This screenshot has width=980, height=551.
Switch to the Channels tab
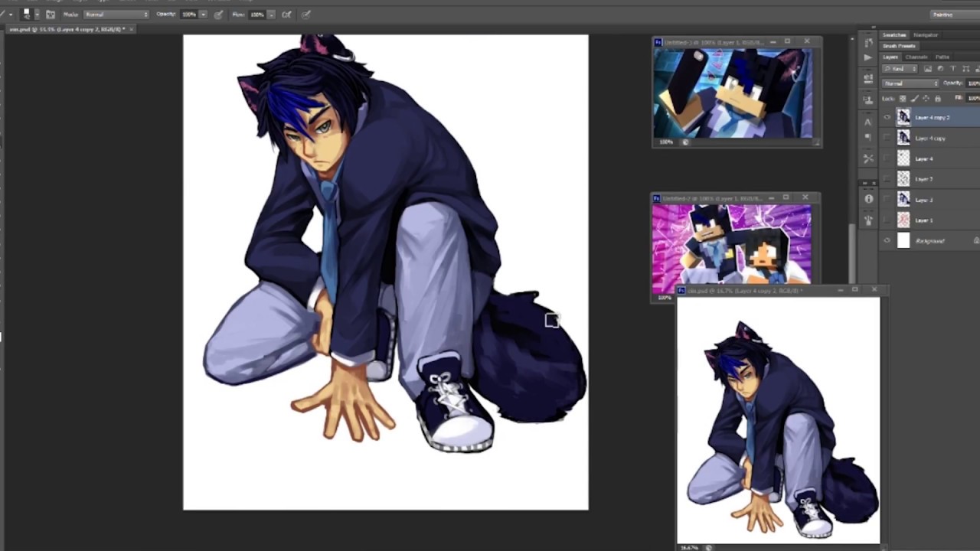pos(916,57)
